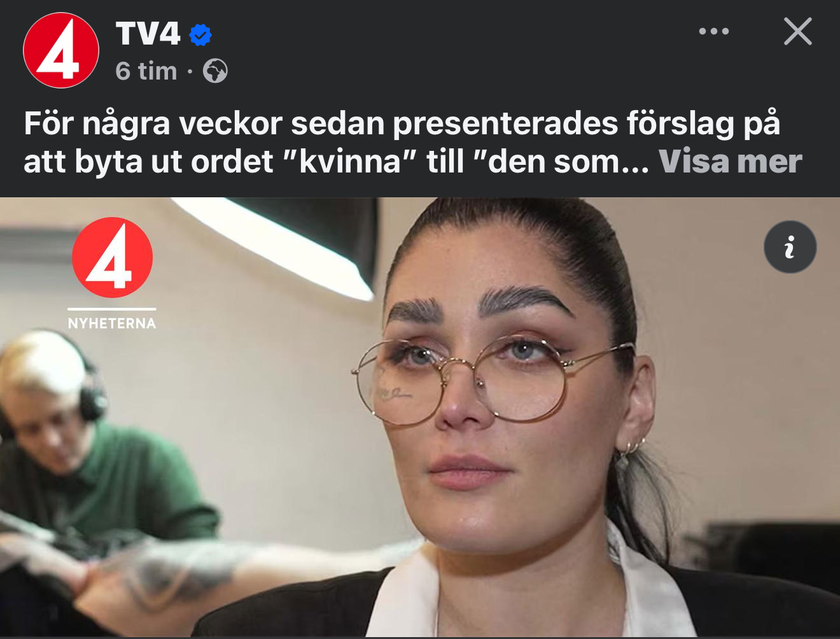Viewport: 840px width, 639px height.
Task: Click the 6 tim timestamp
Action: [x=146, y=71]
